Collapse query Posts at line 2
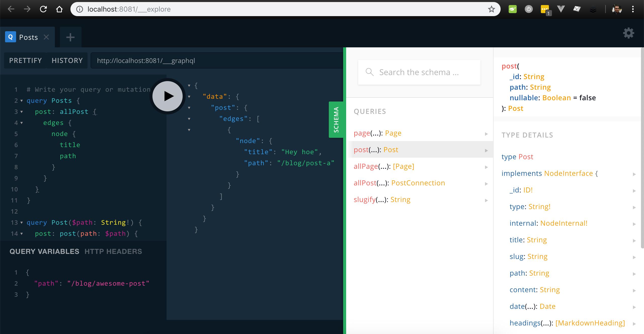The image size is (644, 334). coord(22,101)
